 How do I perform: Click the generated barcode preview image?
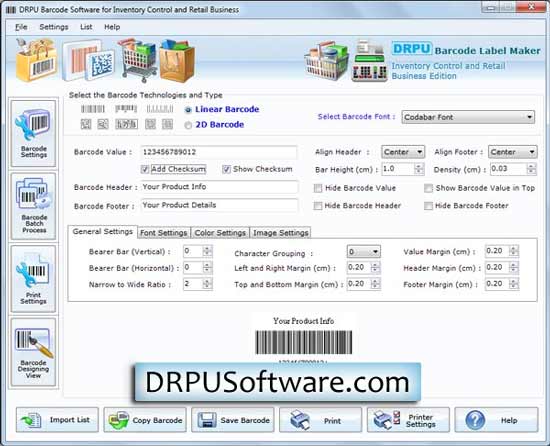click(x=303, y=342)
